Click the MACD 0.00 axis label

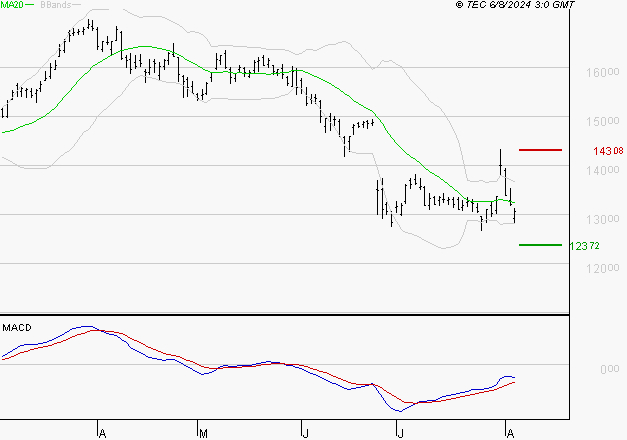click(x=610, y=369)
